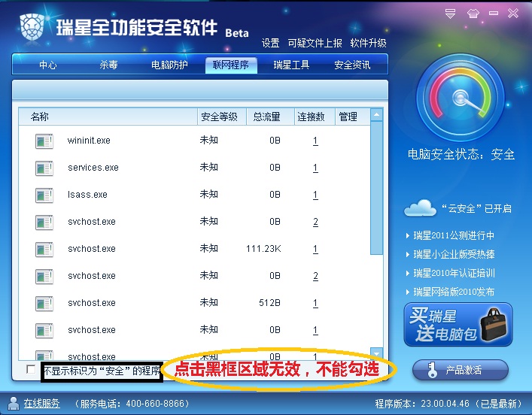Open 瑞星2010年认证培训 news link
This screenshot has height=415, width=532.
(454, 273)
